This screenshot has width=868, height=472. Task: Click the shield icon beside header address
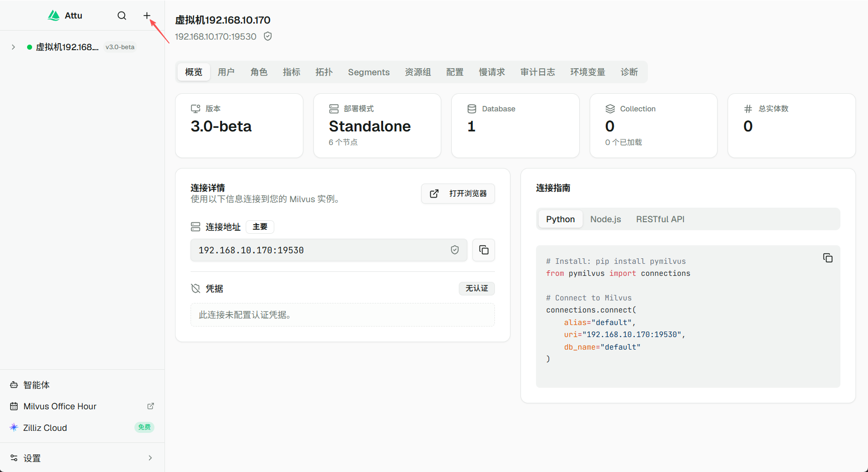tap(268, 36)
